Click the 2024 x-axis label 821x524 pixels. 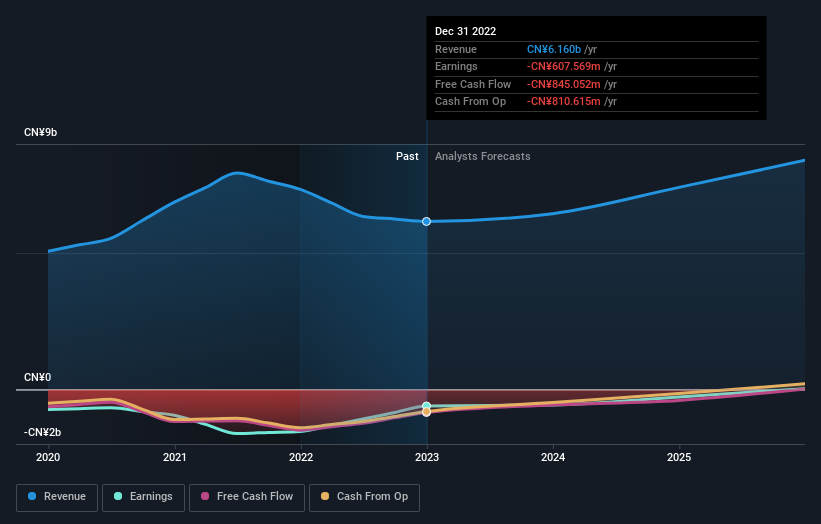(553, 458)
